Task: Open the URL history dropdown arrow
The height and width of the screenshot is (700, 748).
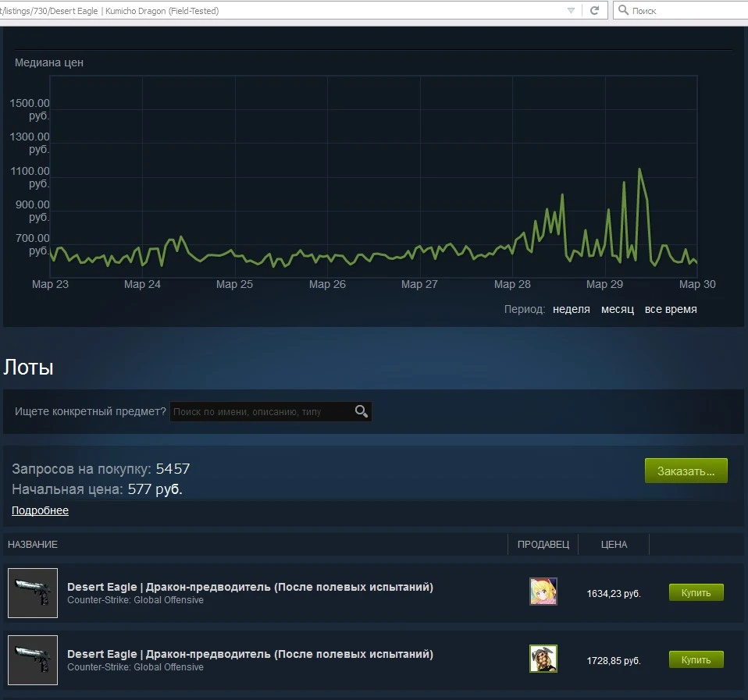Action: click(571, 10)
